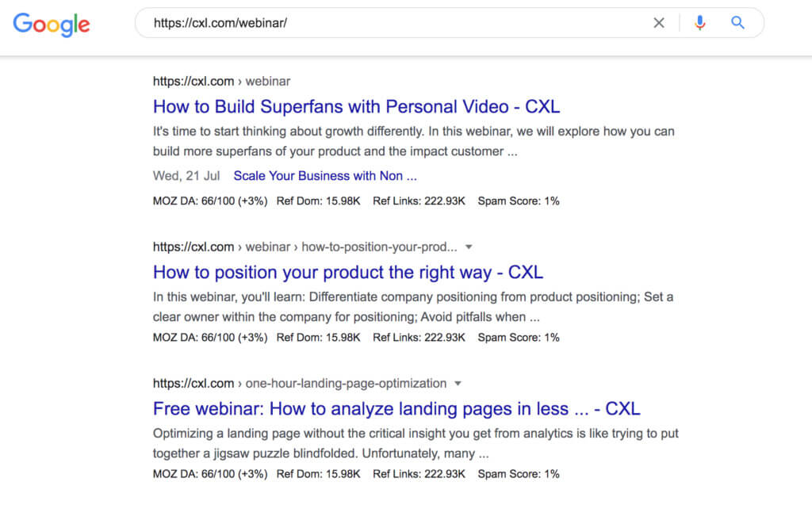Click the Spam Score metric of the third result

coord(519,473)
